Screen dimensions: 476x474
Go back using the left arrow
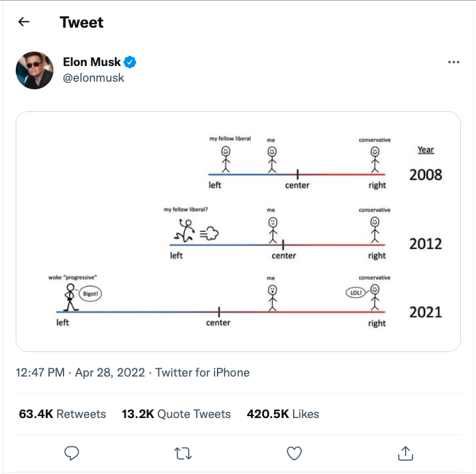pyautogui.click(x=24, y=22)
